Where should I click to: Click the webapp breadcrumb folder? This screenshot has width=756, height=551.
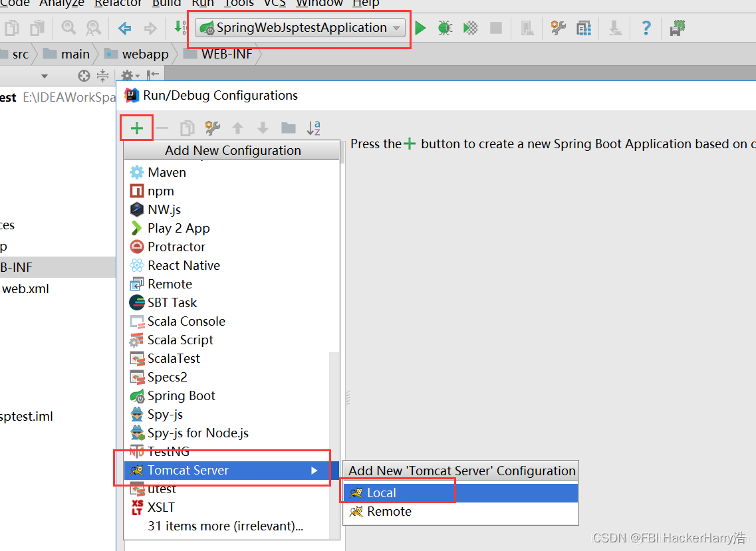click(138, 54)
